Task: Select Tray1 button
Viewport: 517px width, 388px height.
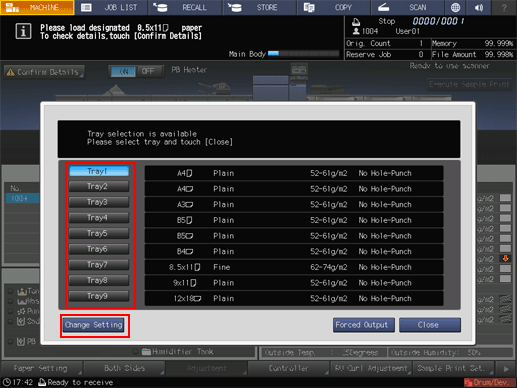Action: click(x=99, y=171)
